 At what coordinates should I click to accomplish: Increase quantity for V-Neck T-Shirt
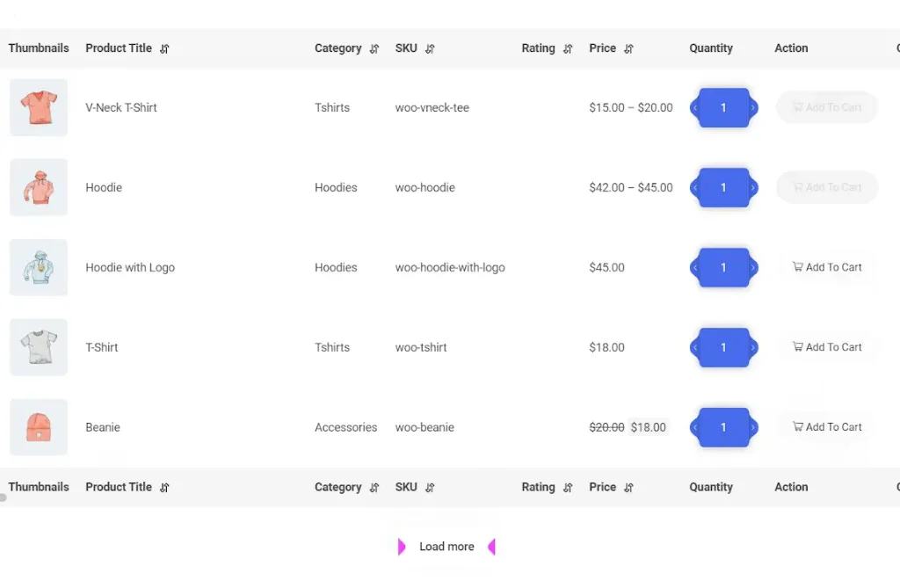tap(752, 107)
